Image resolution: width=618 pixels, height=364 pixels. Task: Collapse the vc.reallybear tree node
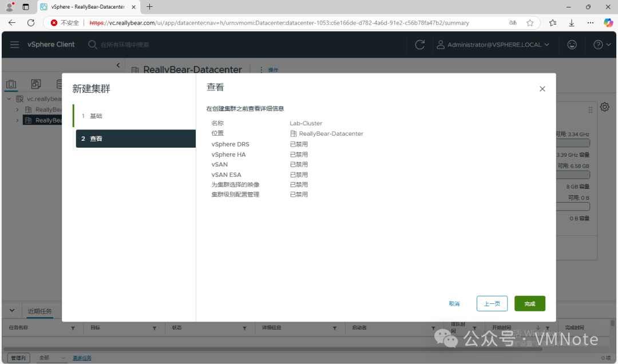pyautogui.click(x=9, y=98)
